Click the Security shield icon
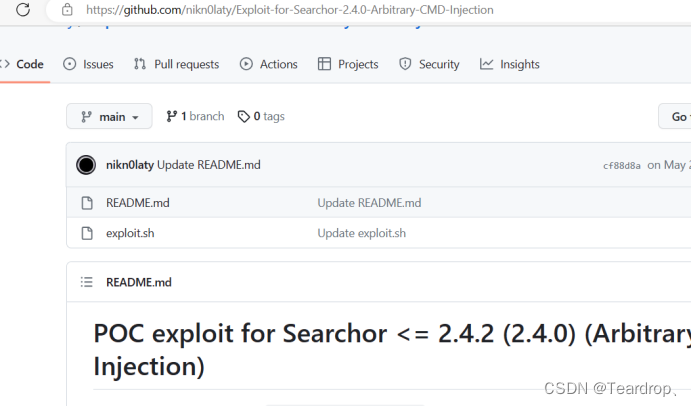 pyautogui.click(x=405, y=64)
